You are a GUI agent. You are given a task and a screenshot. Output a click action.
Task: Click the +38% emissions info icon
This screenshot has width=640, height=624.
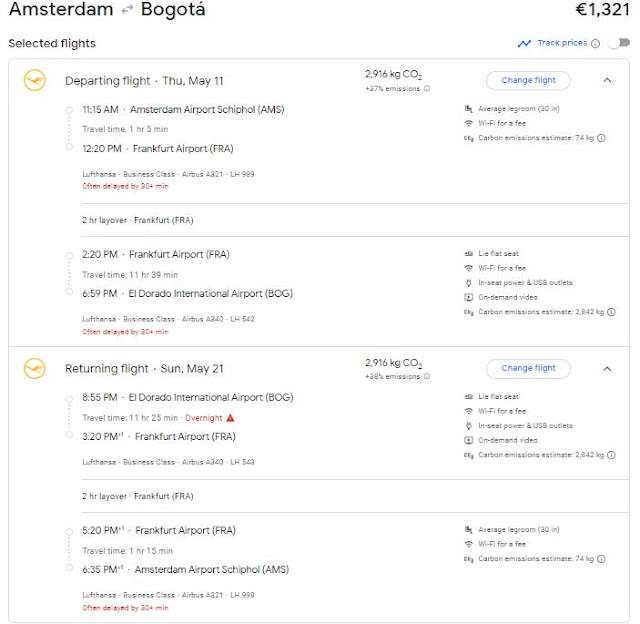click(427, 377)
